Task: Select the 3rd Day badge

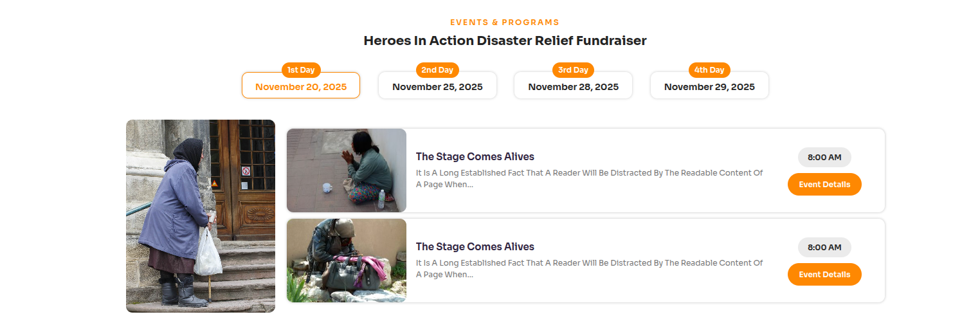Action: click(573, 70)
